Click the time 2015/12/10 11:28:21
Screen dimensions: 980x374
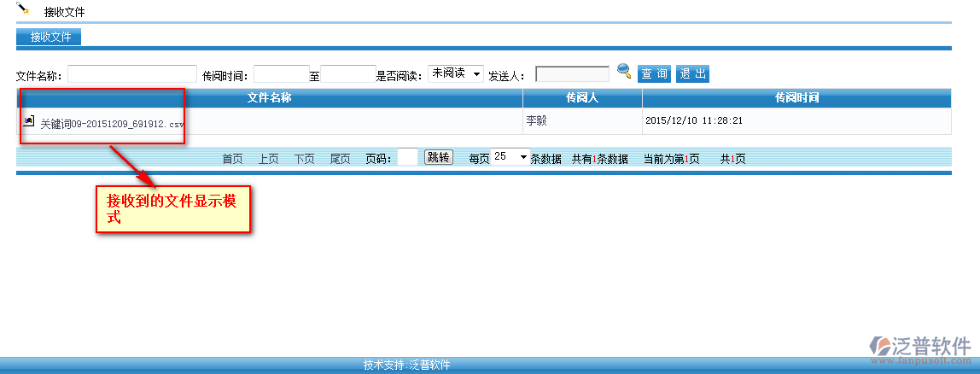[694, 120]
